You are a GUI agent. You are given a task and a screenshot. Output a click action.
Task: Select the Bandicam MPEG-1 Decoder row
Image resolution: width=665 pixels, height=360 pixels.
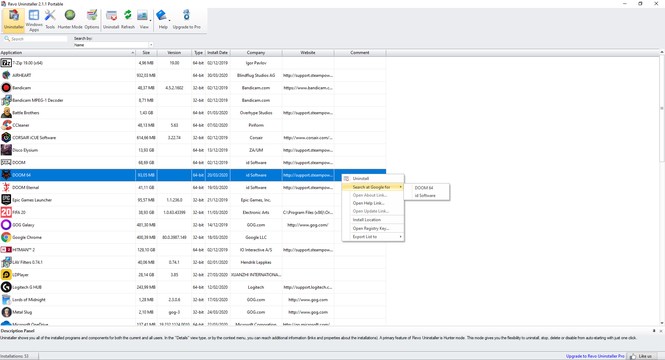tap(193, 100)
